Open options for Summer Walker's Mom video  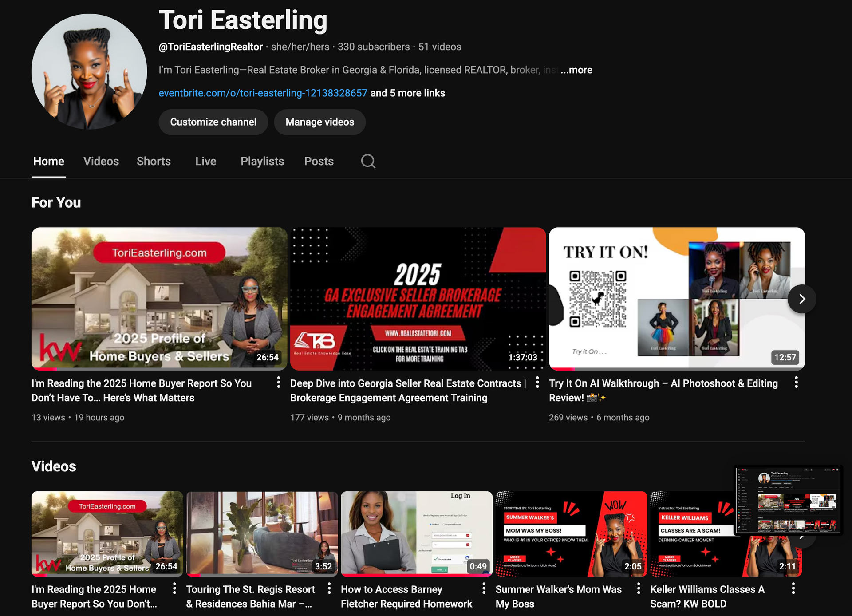638,588
